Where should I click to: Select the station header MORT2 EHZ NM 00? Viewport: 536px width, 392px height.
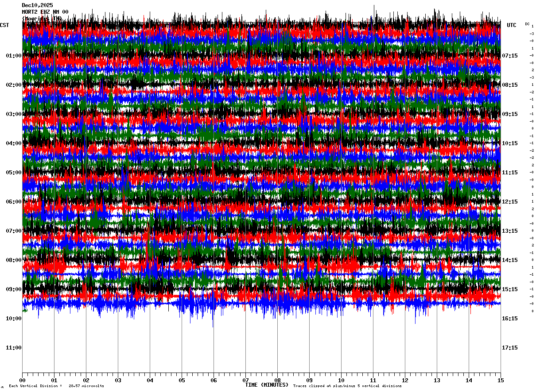click(45, 12)
